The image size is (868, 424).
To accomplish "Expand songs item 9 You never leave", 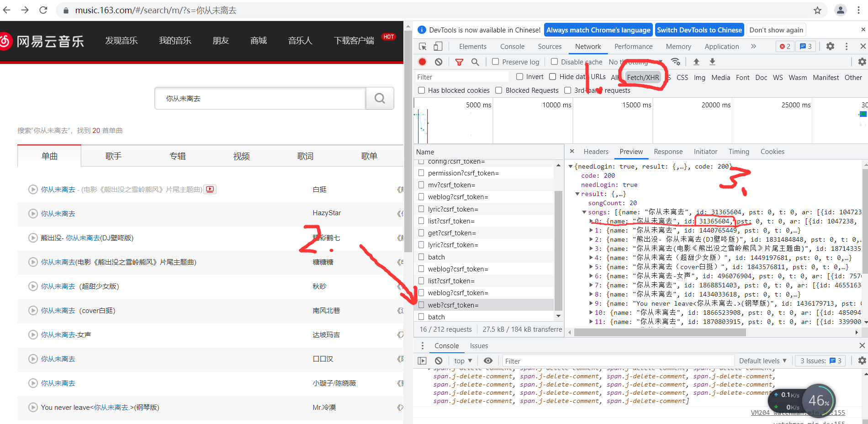I will point(591,303).
